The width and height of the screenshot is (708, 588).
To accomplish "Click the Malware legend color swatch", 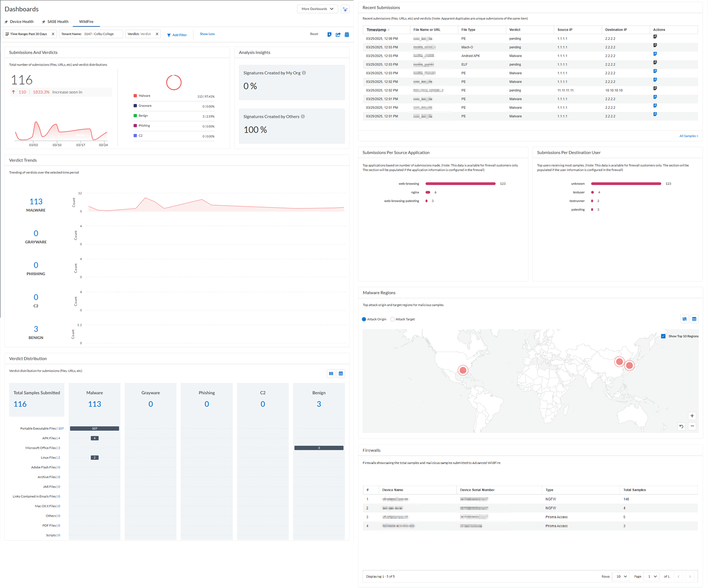I will (135, 96).
